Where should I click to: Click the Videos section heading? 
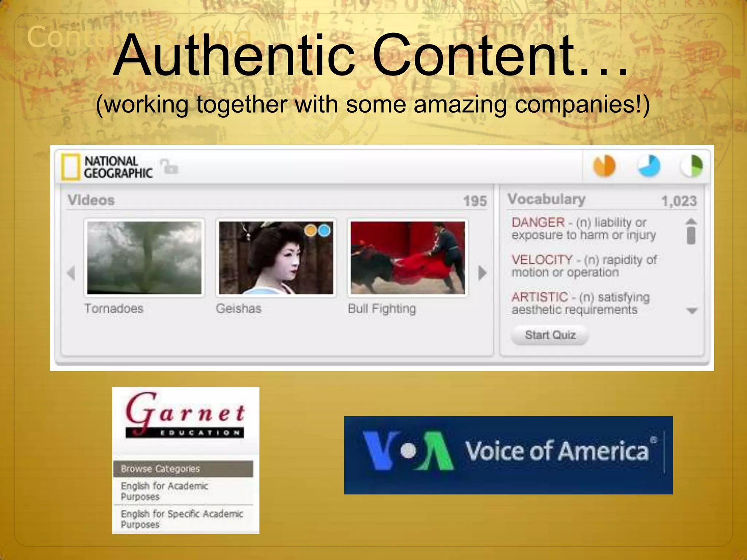pyautogui.click(x=91, y=200)
